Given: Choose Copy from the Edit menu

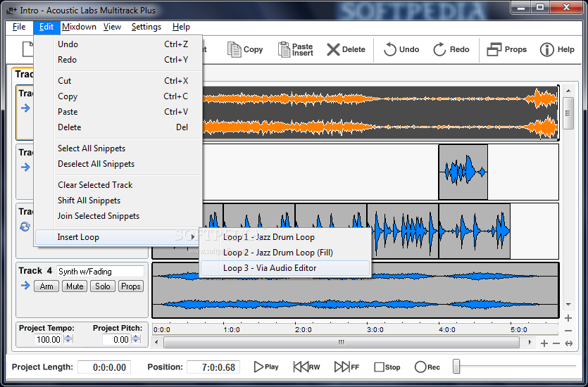Looking at the screenshot, I should click(x=118, y=96).
